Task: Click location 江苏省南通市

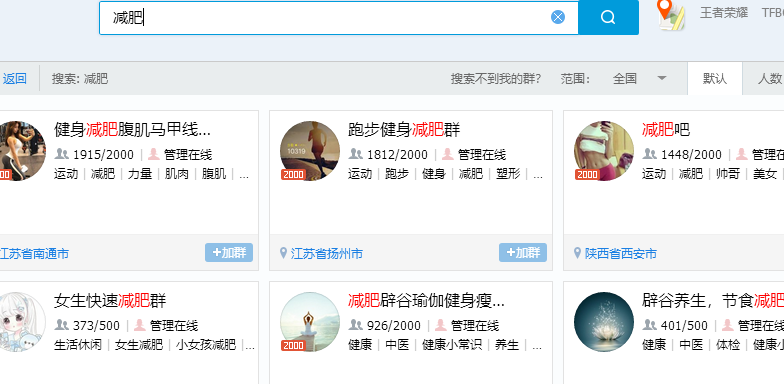Action: tap(34, 254)
